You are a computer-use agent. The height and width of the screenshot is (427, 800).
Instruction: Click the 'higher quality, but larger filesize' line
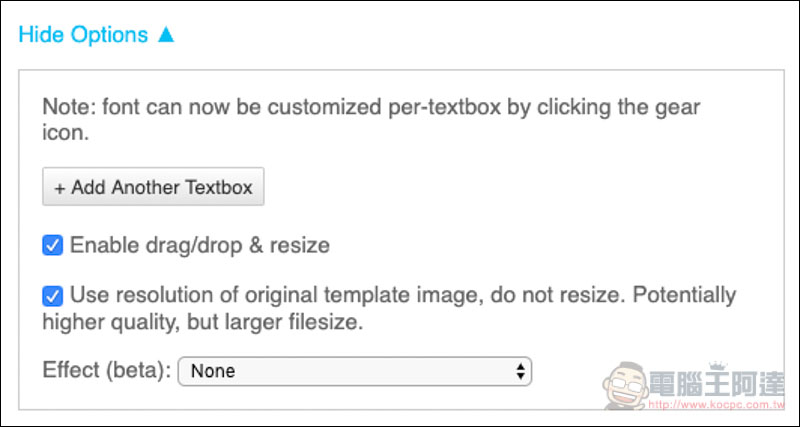pos(203,322)
